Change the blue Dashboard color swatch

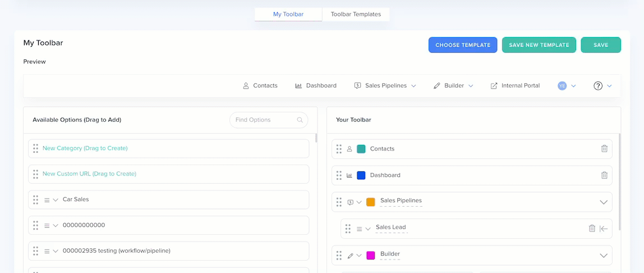[x=361, y=175]
